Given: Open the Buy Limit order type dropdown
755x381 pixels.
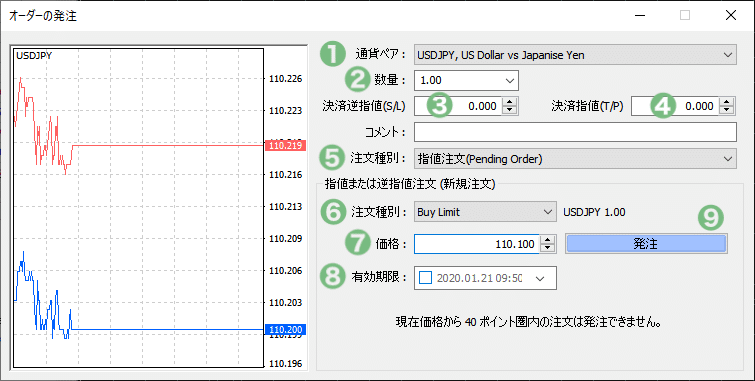Looking at the screenshot, I should 485,212.
